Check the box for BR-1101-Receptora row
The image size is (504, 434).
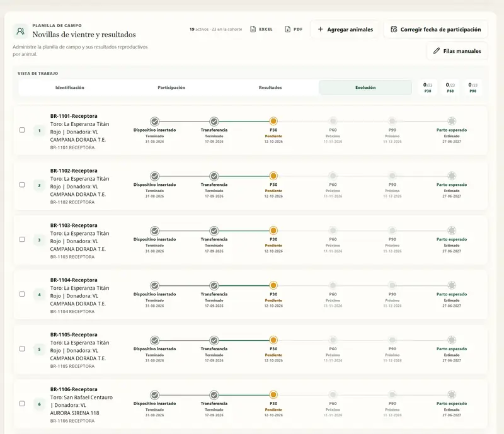pos(22,130)
